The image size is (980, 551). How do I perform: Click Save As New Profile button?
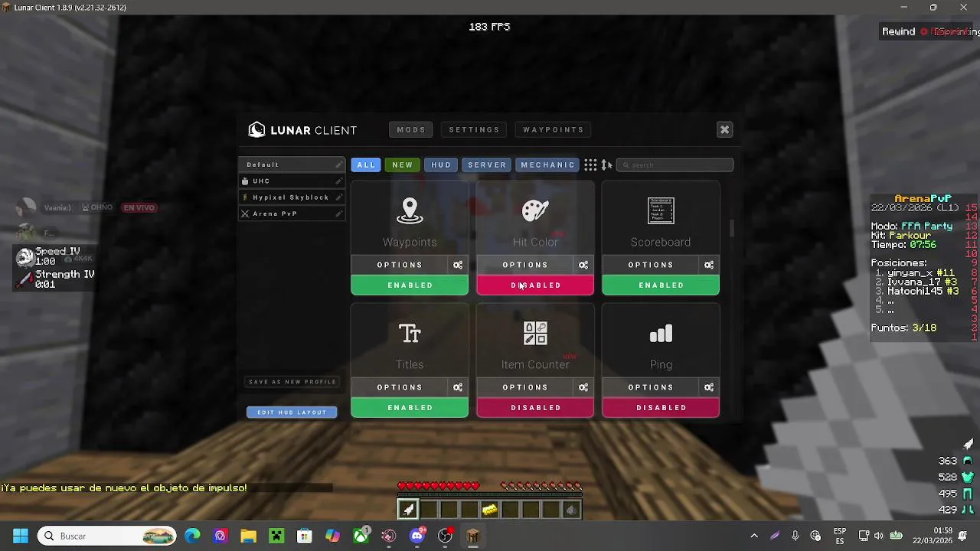click(x=292, y=382)
